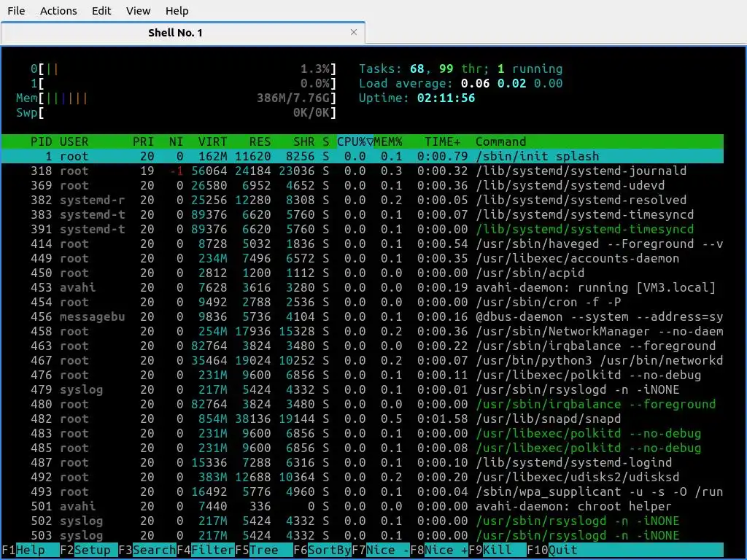Screen dimensions: 747x560
Task: Sort by SHR column header
Action: click(x=304, y=141)
